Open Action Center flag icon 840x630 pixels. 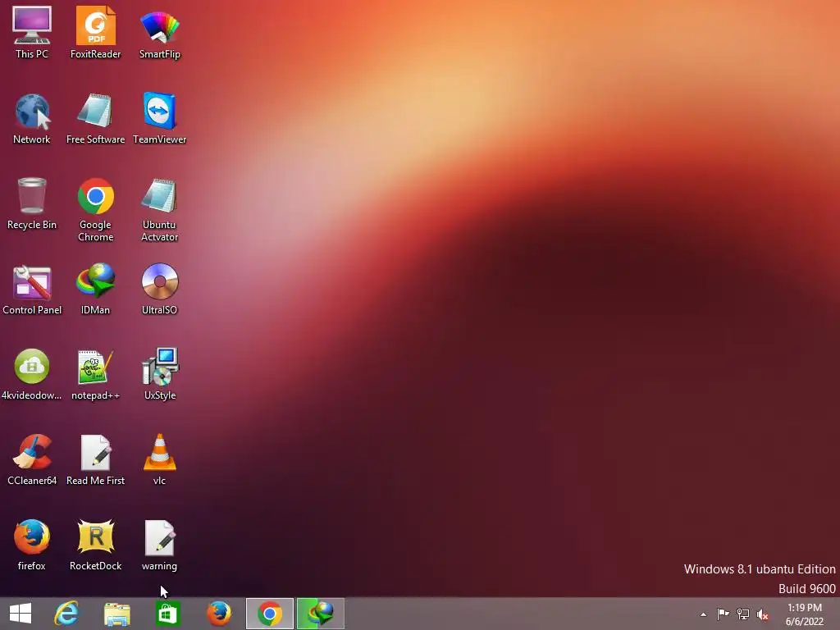coord(723,614)
